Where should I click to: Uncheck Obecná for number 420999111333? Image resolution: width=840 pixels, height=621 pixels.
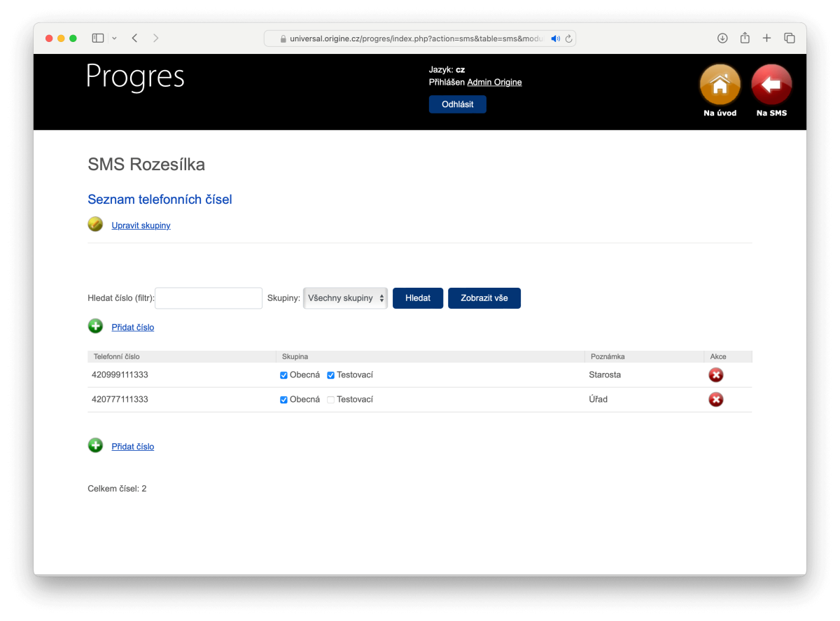(283, 375)
